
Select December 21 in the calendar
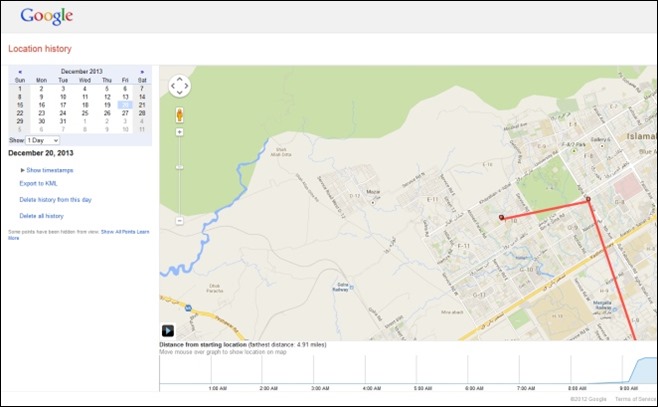(x=142, y=105)
